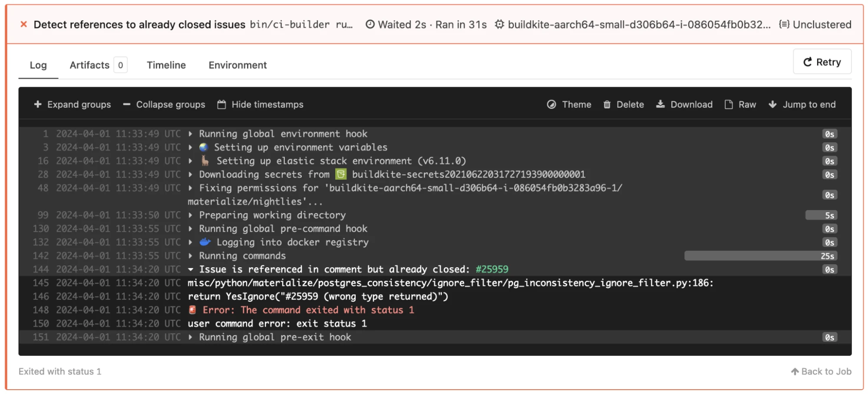Click the circular retry arrow icon
Screen dimensions: 868x394
pyautogui.click(x=807, y=62)
